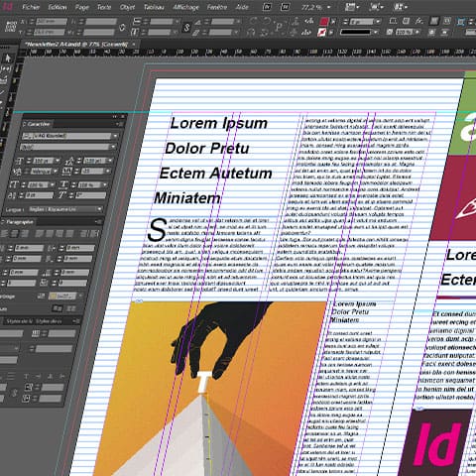Open the font family dropdown in Caractère
476x476 pixels.
[115, 136]
